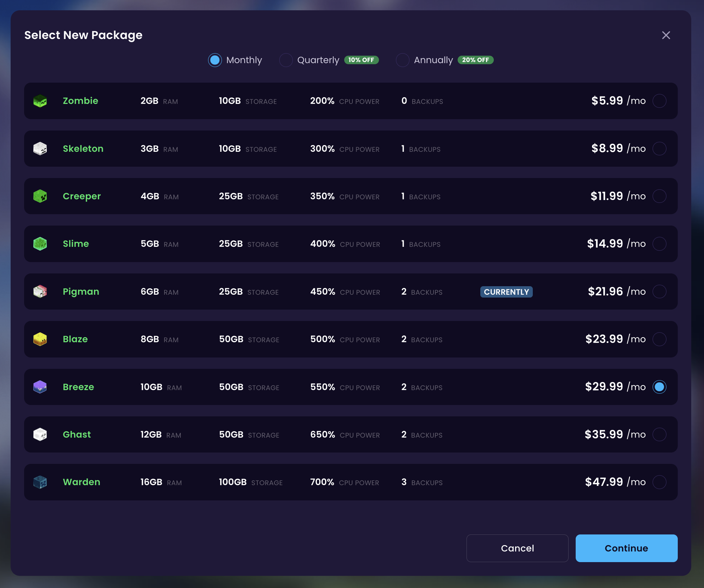The width and height of the screenshot is (704, 588).
Task: Select the Blaze $23.99 plan radio
Action: point(659,339)
